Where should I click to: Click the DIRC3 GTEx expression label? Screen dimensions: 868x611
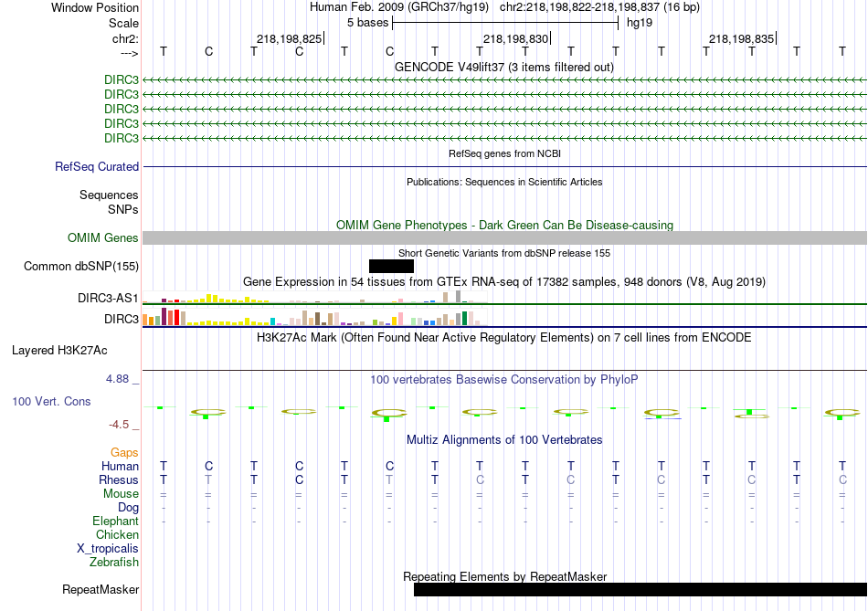[x=122, y=319]
